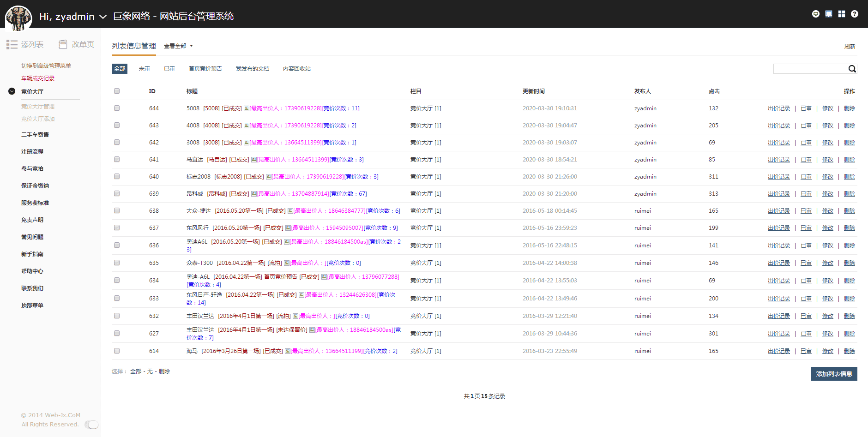The height and width of the screenshot is (437, 868).
Task: Collapse the 竞价大厅 sidebar section
Action: pos(12,91)
